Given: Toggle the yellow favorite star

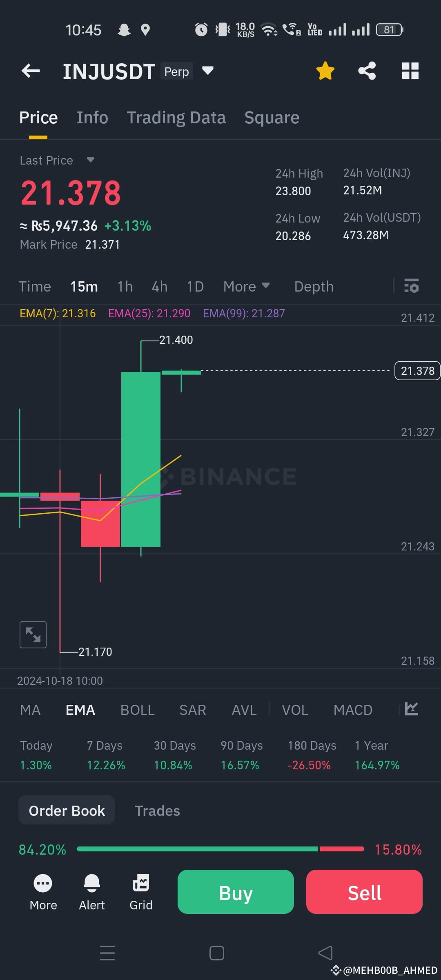Looking at the screenshot, I should point(325,71).
